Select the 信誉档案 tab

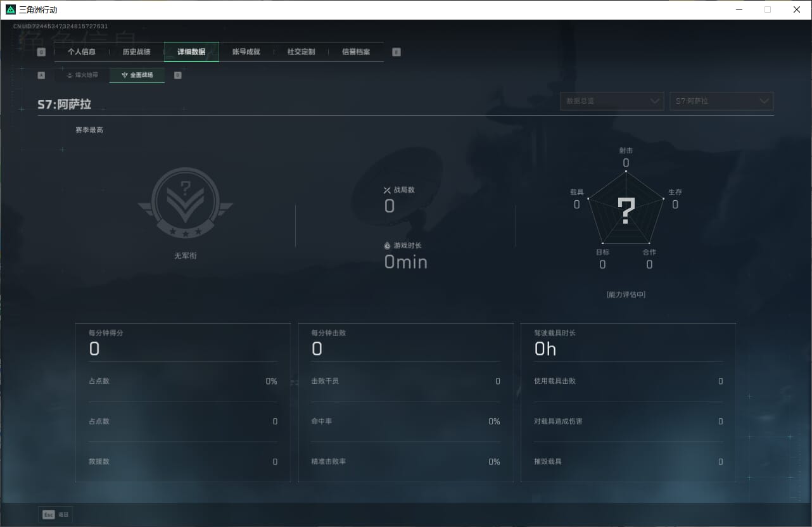(356, 52)
